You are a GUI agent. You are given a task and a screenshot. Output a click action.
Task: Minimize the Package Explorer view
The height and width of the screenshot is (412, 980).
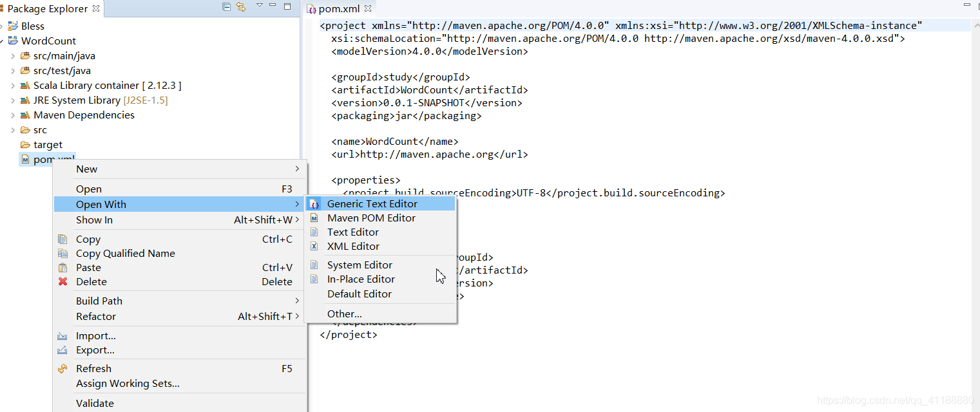tap(274, 5)
